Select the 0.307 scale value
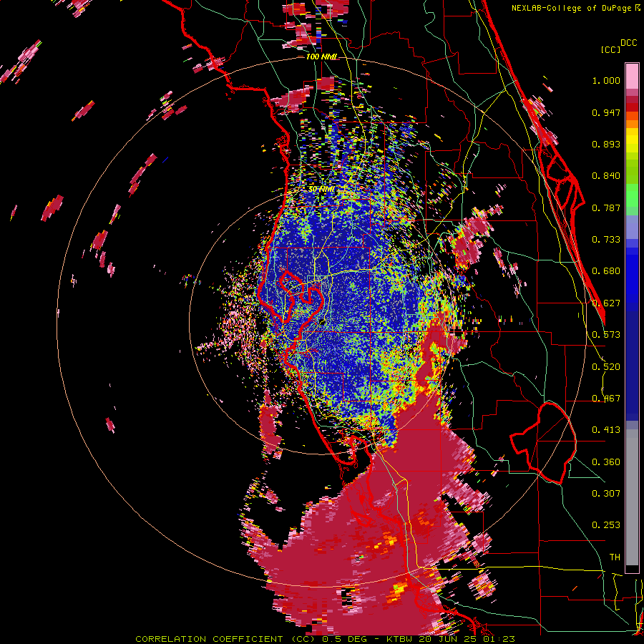The height and width of the screenshot is (644, 644). click(606, 494)
